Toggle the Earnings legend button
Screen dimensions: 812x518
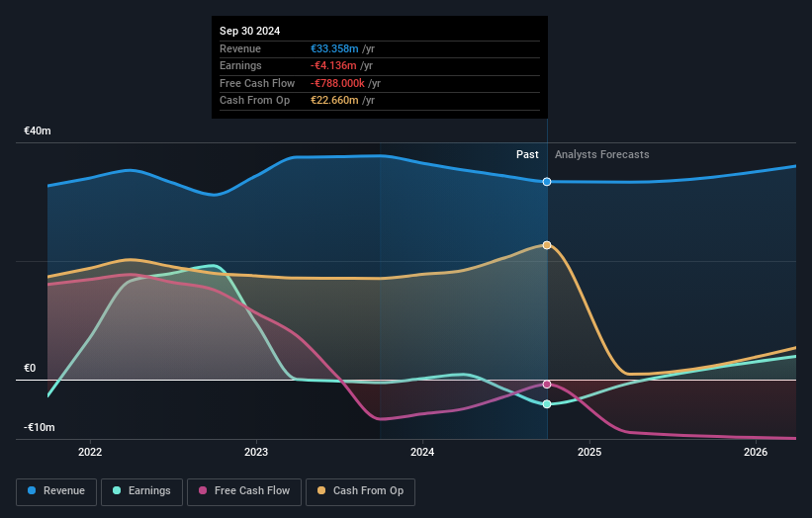pos(141,491)
